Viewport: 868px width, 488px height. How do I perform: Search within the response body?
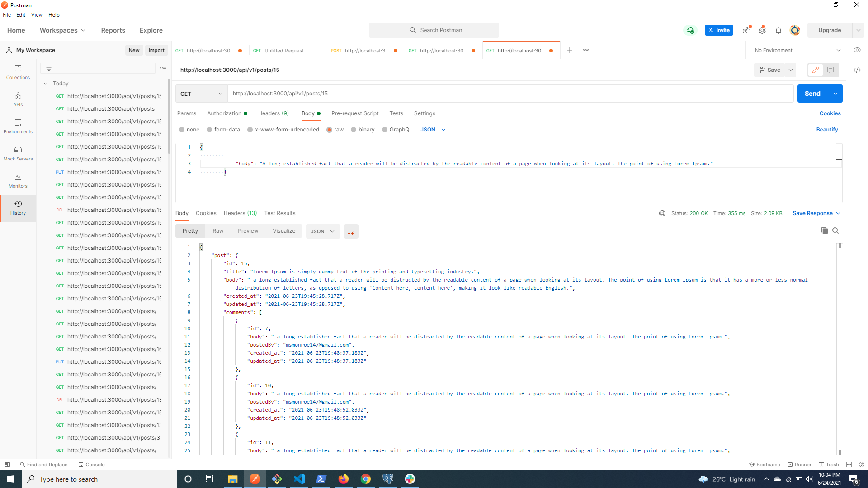pos(835,230)
